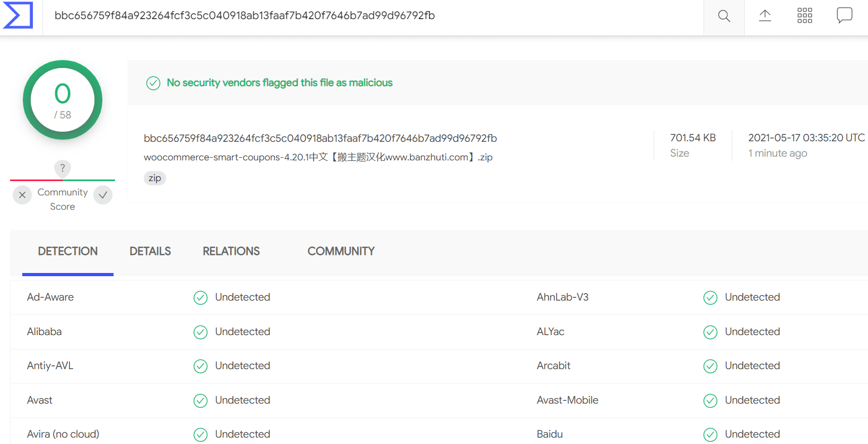Click the Undetected label for ALYac
Image resolution: width=868 pixels, height=444 pixels.
(752, 331)
